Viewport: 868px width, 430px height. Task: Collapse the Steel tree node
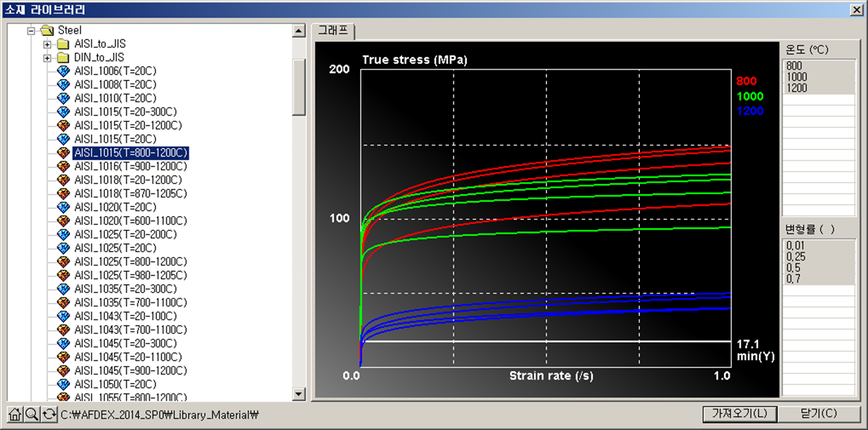pos(31,31)
